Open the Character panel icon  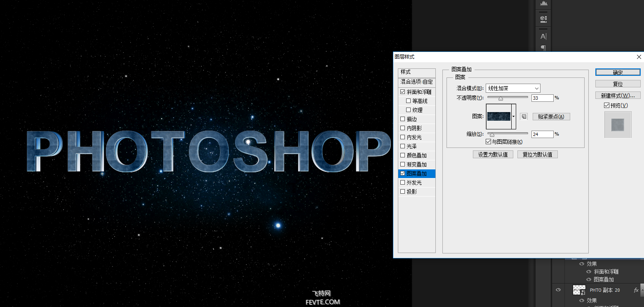click(x=543, y=36)
